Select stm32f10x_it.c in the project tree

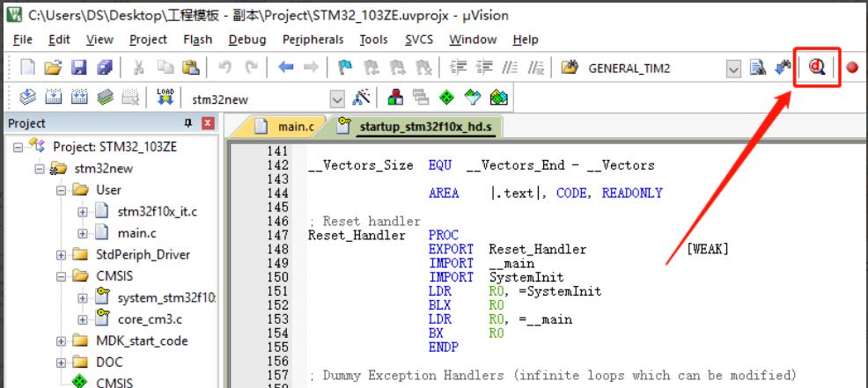155,212
